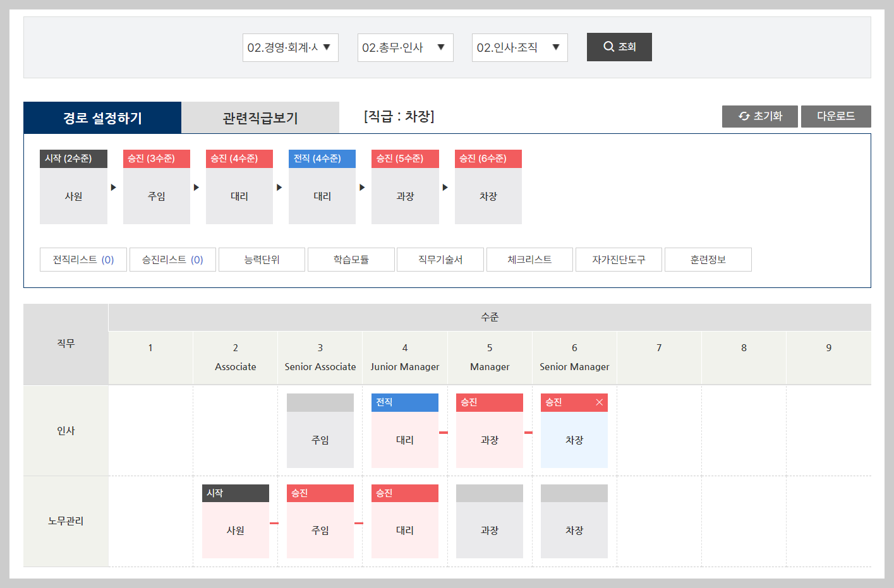
Task: Select the 전직 (4수준) 대리 path card
Action: coord(322,186)
